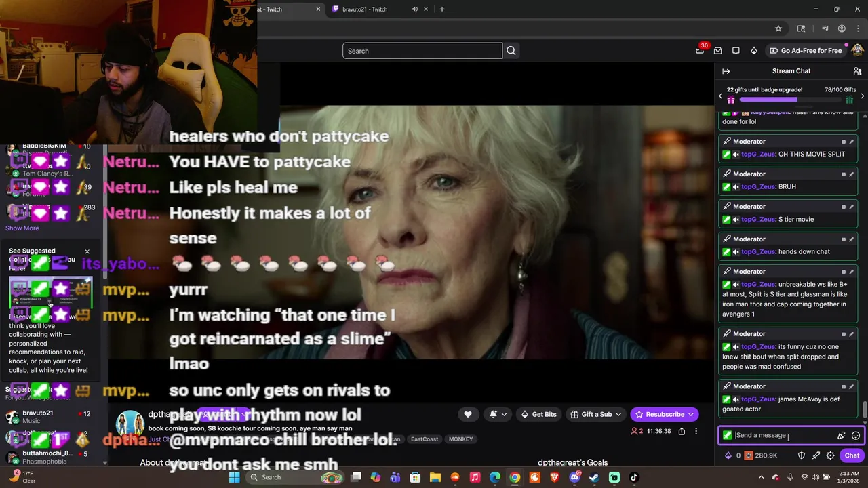
Task: Click 280.9K channel points balance
Action: [761, 455]
